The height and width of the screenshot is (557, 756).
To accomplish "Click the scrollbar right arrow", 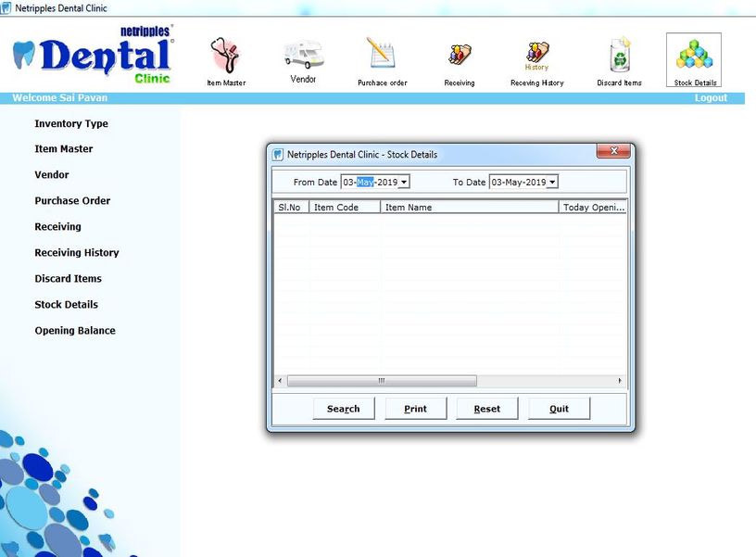I will (x=620, y=381).
